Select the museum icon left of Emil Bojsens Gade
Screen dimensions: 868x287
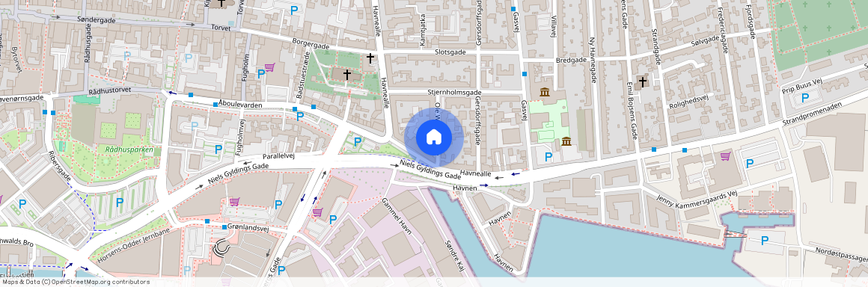point(566,141)
